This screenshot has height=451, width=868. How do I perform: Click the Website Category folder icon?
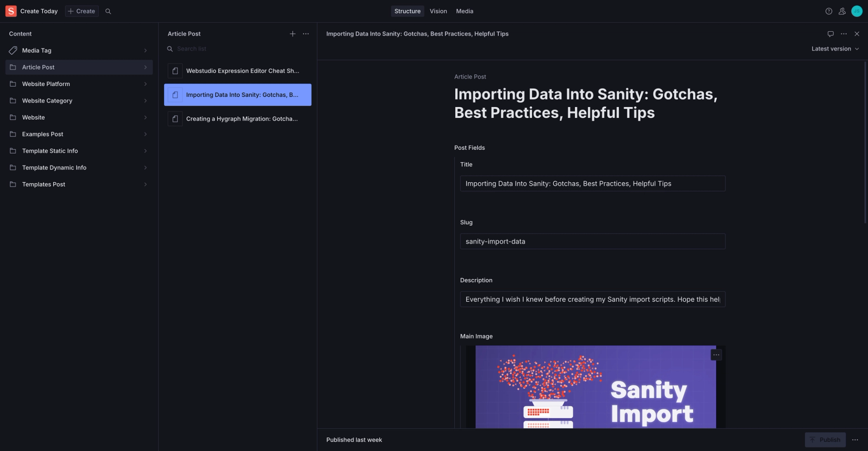point(13,100)
